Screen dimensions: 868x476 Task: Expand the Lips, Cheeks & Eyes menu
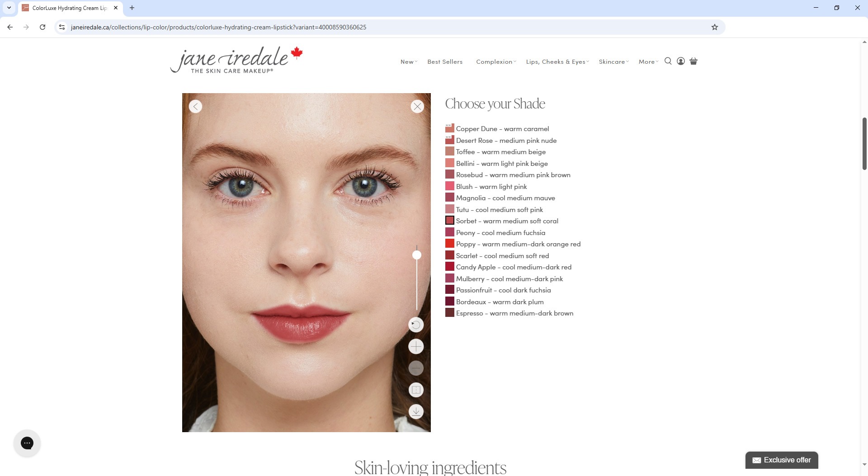(x=557, y=62)
